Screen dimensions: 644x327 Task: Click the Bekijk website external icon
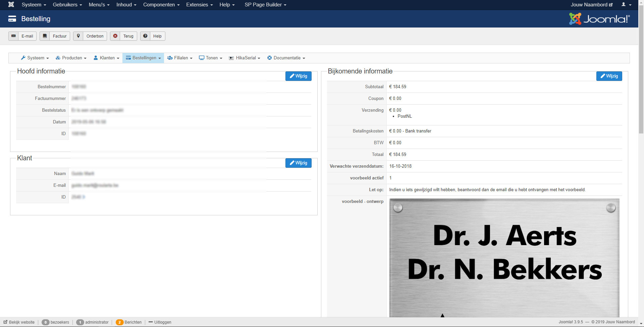coord(5,322)
